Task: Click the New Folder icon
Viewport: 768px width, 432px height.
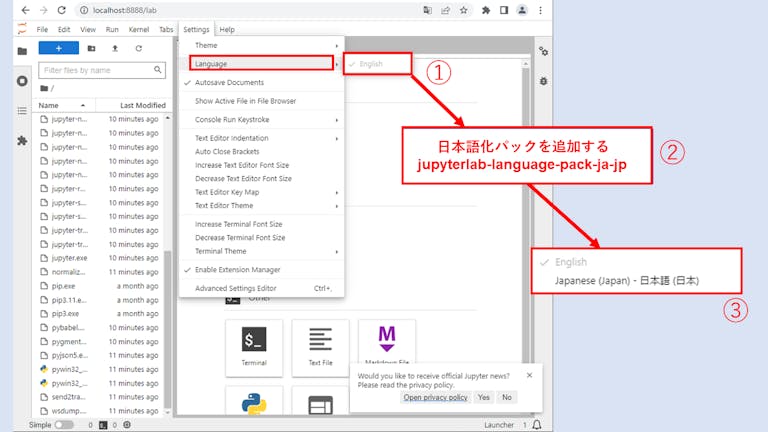Action: point(92,48)
